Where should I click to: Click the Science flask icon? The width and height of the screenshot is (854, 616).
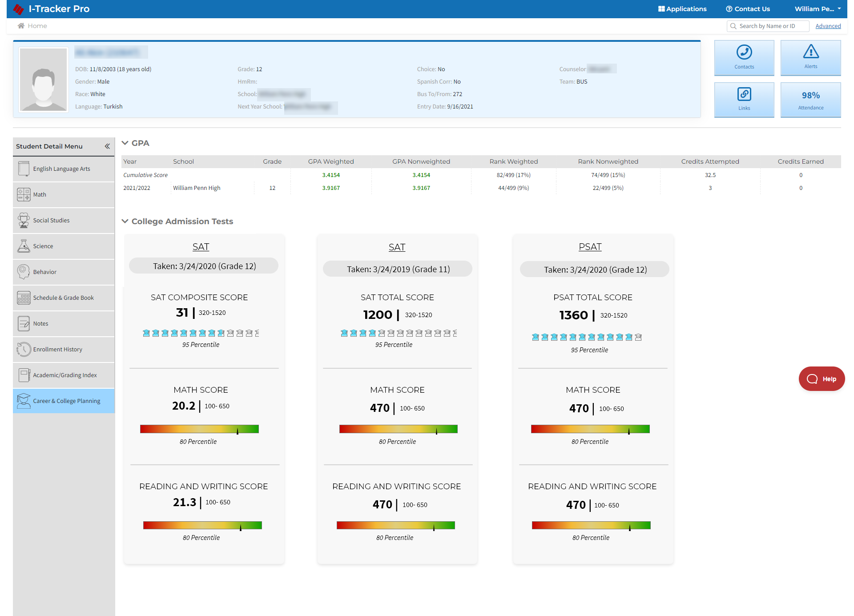tap(24, 246)
